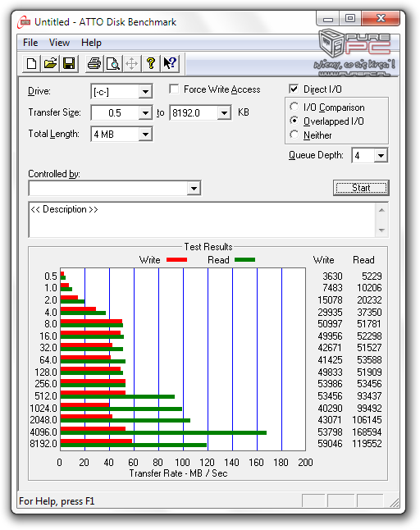420x530 pixels.
Task: Click the write value 59046
Action: click(x=330, y=444)
